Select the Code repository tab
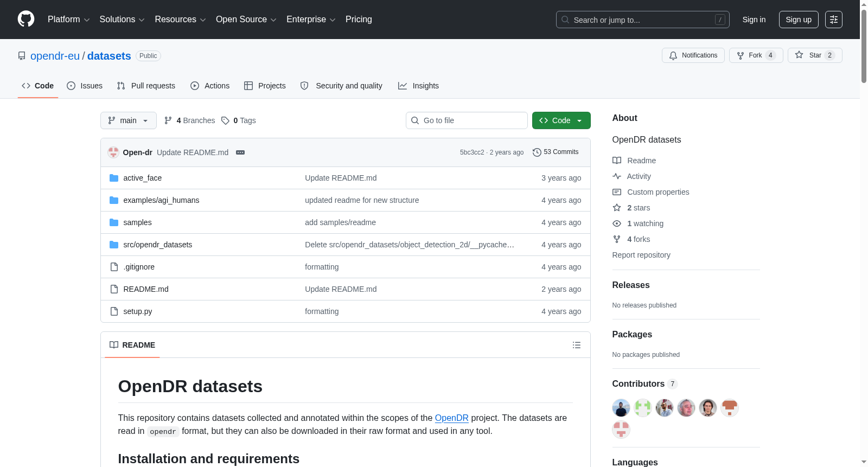 click(38, 86)
